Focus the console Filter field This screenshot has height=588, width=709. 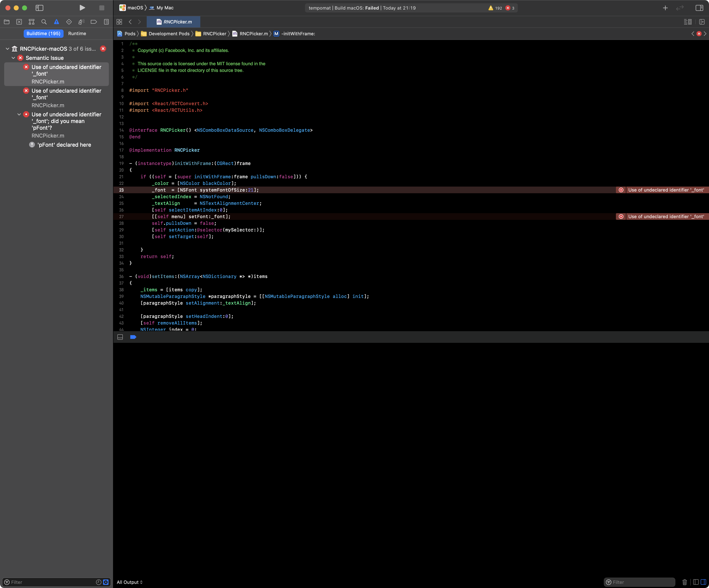point(639,582)
